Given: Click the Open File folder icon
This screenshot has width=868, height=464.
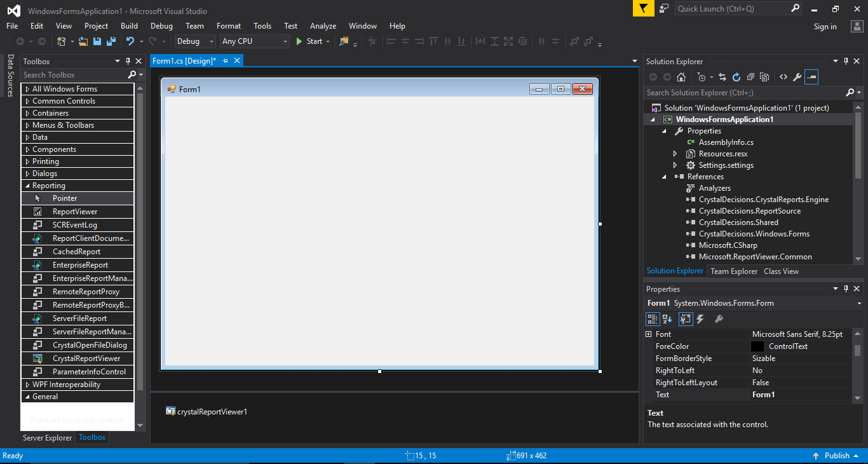Looking at the screenshot, I should pyautogui.click(x=83, y=41).
